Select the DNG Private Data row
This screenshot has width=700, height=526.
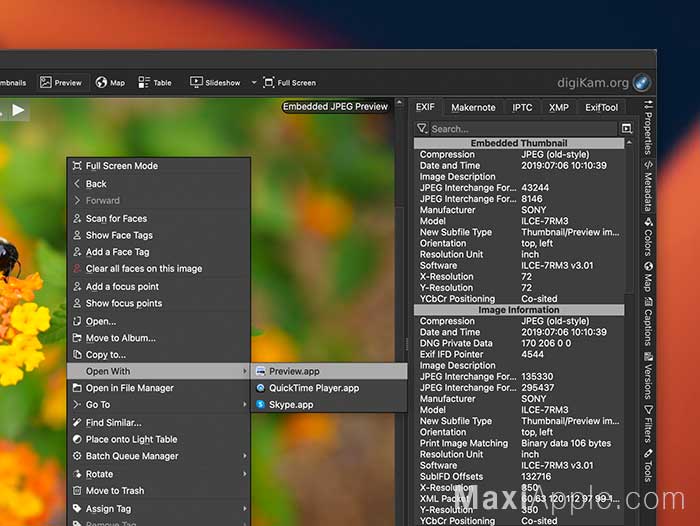[x=519, y=343]
